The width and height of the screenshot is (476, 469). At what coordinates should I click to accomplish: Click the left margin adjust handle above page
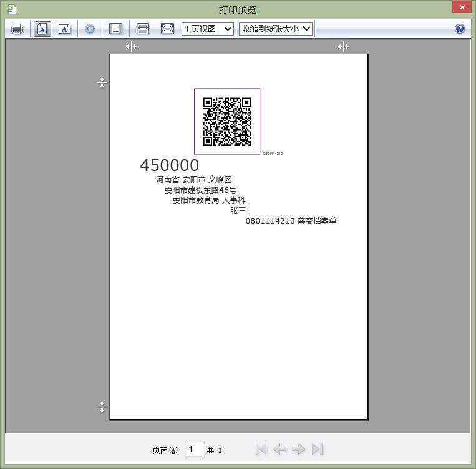[131, 46]
